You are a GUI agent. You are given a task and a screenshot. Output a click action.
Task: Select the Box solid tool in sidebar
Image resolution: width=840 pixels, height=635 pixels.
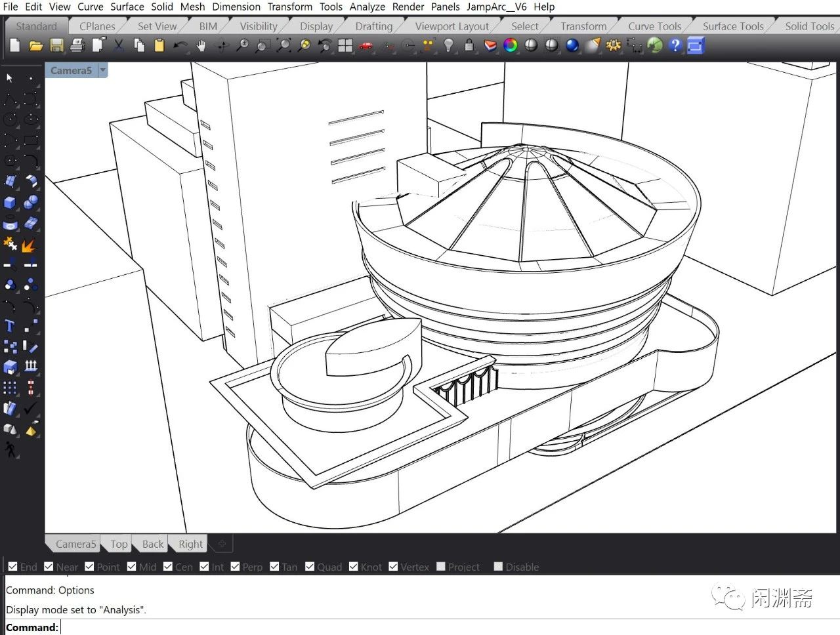pos(10,202)
